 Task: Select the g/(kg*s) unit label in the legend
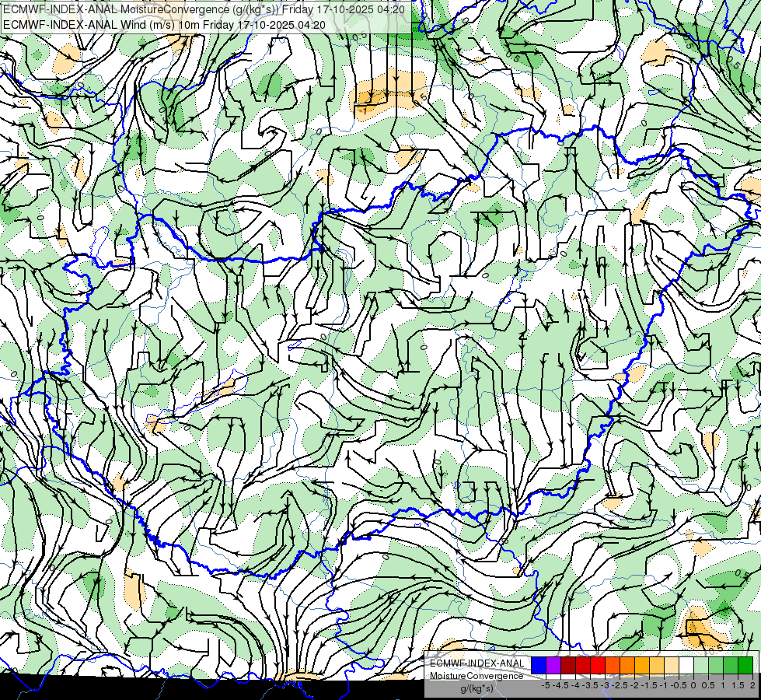[x=476, y=689]
